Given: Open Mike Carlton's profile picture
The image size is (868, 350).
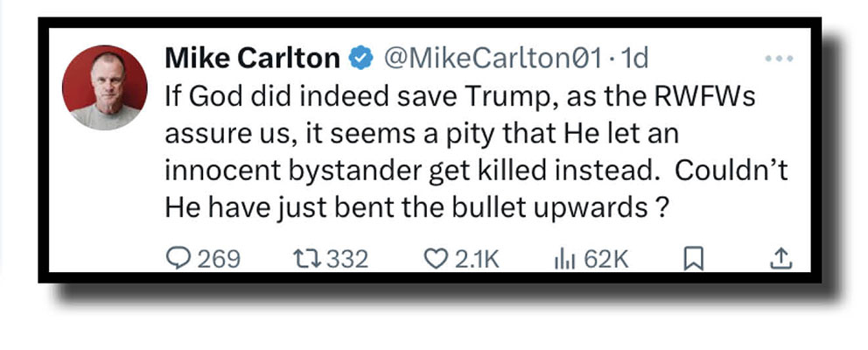Looking at the screenshot, I should (103, 88).
